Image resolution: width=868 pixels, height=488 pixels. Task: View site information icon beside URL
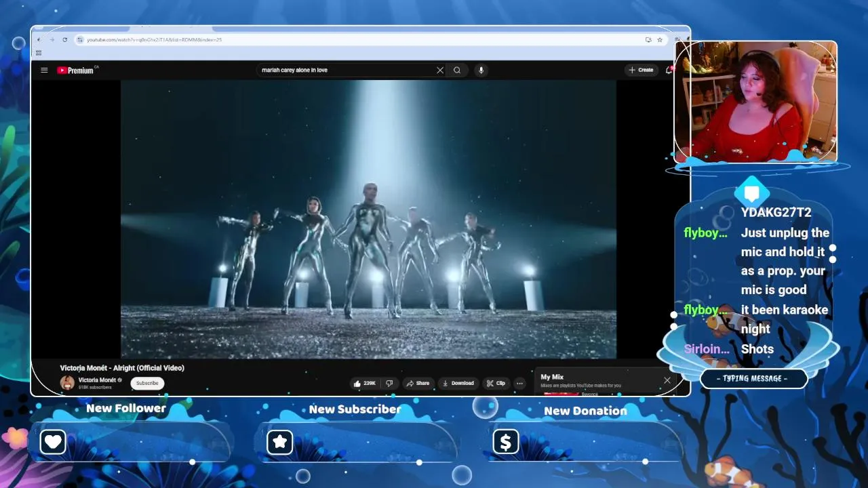pyautogui.click(x=80, y=39)
